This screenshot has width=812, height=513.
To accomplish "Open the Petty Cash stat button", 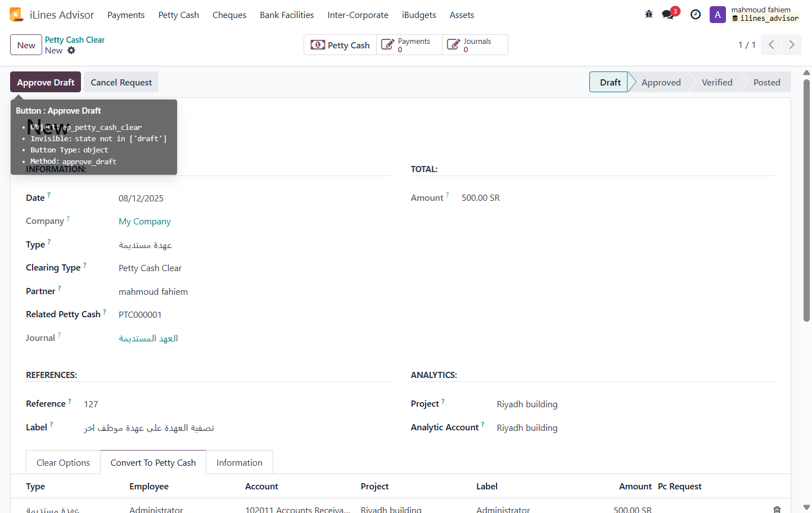I will coord(340,45).
